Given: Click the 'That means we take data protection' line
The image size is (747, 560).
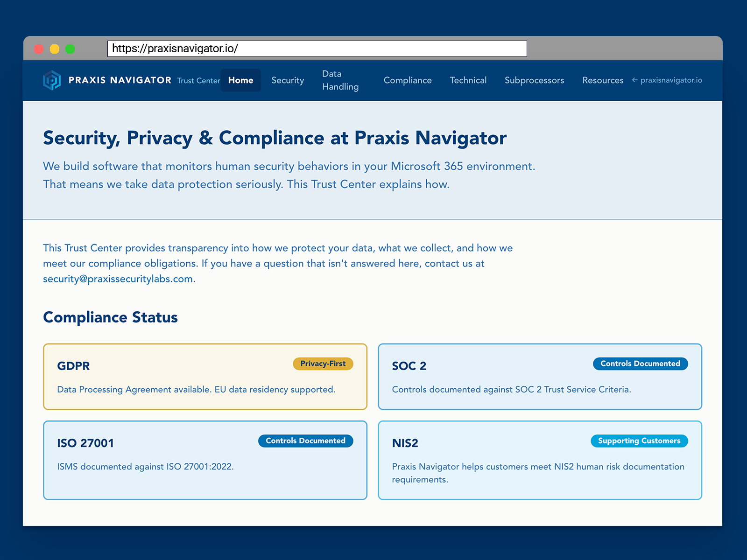Looking at the screenshot, I should click(246, 184).
